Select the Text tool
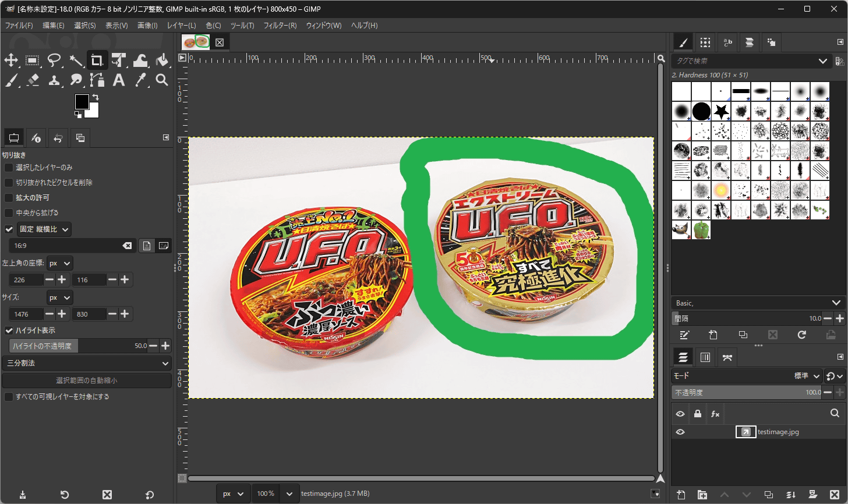Screen dimensions: 848x504 [119, 80]
